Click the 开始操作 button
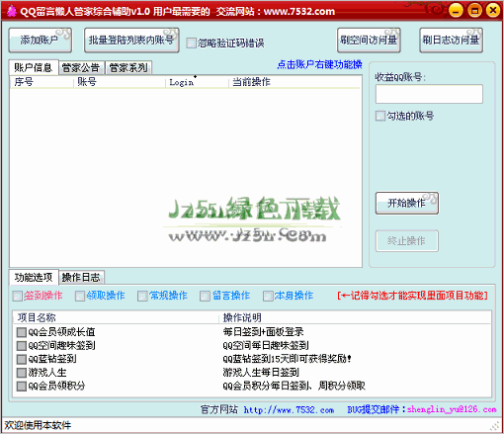 pos(407,203)
